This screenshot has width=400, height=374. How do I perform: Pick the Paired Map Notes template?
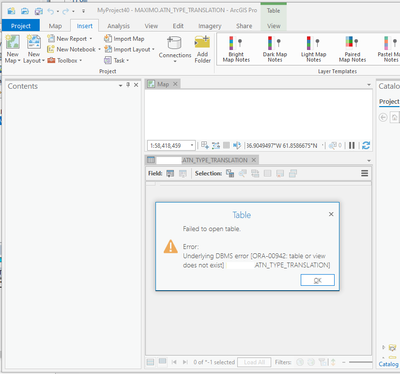pos(352,49)
